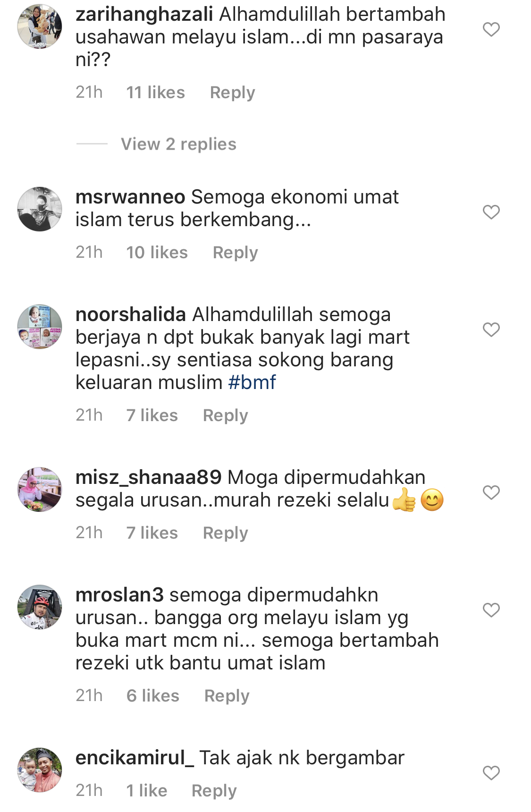Tap the heart next to msrwanneo's comment
Viewport: 531px width, 812px height.
click(x=491, y=212)
